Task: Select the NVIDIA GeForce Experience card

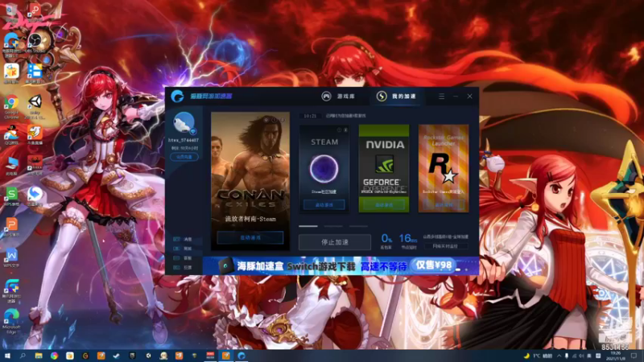Action: click(384, 168)
